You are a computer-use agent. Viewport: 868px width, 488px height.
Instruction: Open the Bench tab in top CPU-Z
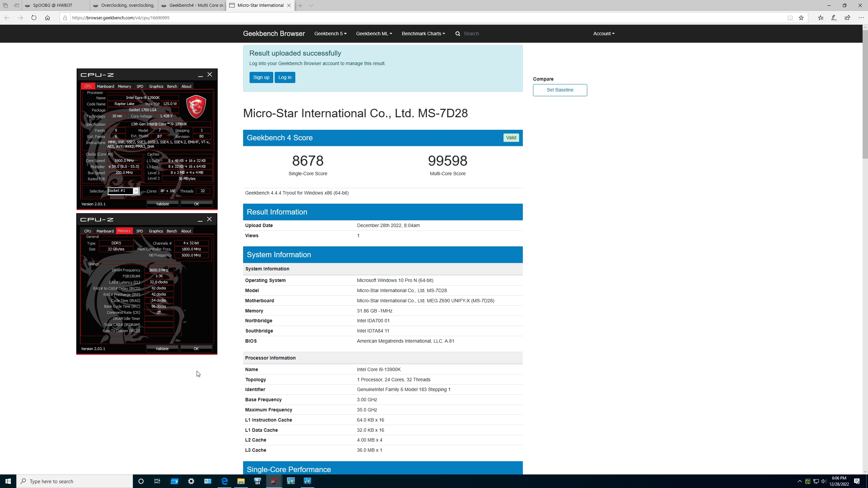[x=172, y=86]
